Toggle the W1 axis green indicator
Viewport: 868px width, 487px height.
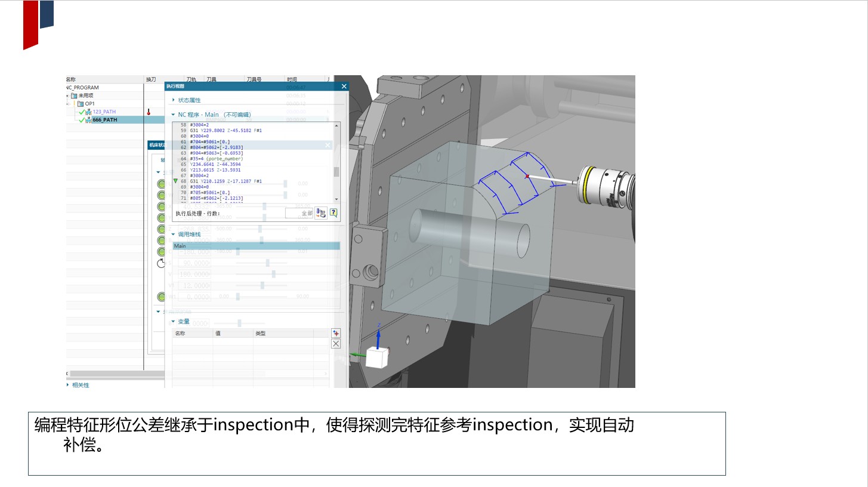point(161,297)
